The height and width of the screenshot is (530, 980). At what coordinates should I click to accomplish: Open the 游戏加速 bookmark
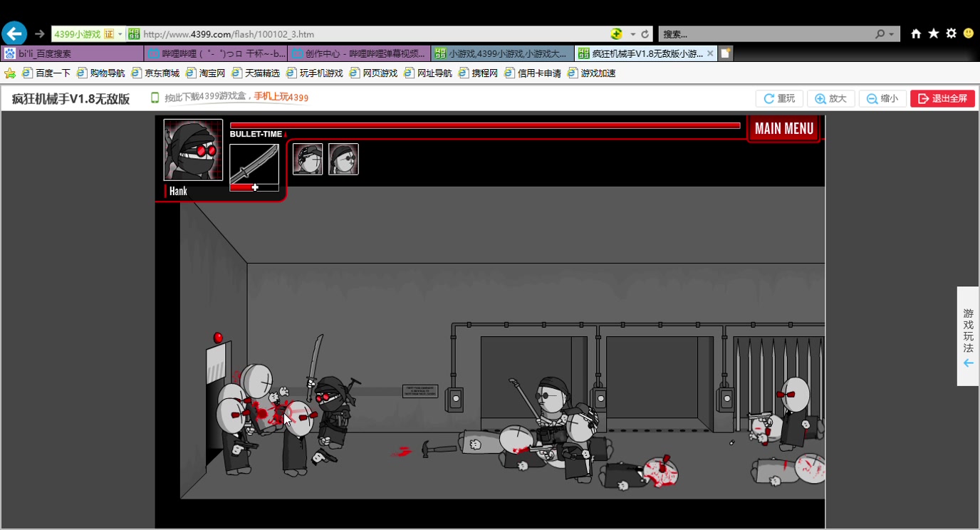[x=591, y=73]
